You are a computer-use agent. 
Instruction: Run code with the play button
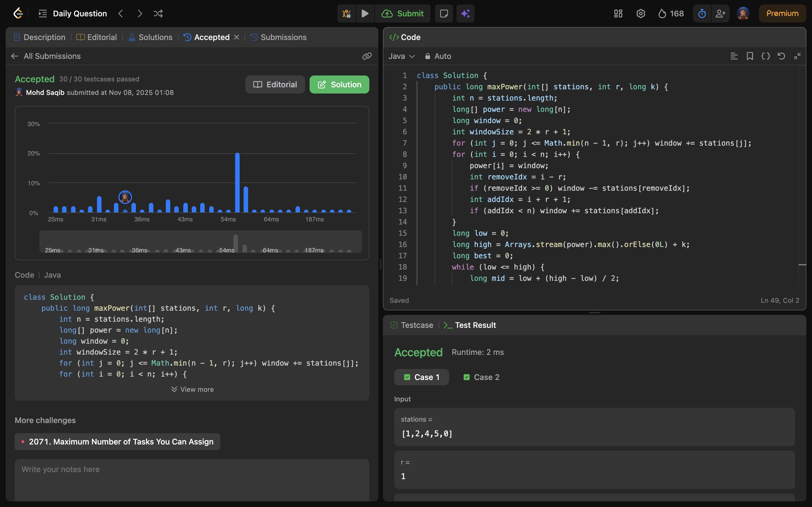[x=365, y=14]
